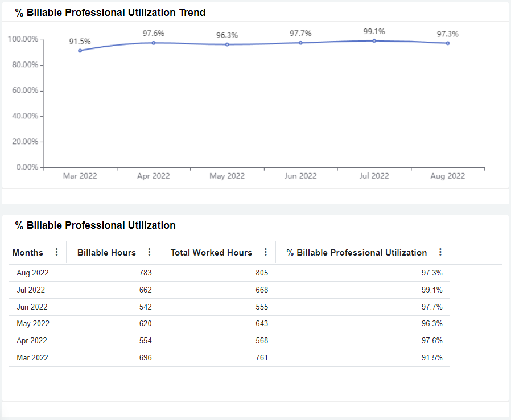
Task: Click the May 2022 data point on the chart
Action: (x=227, y=44)
